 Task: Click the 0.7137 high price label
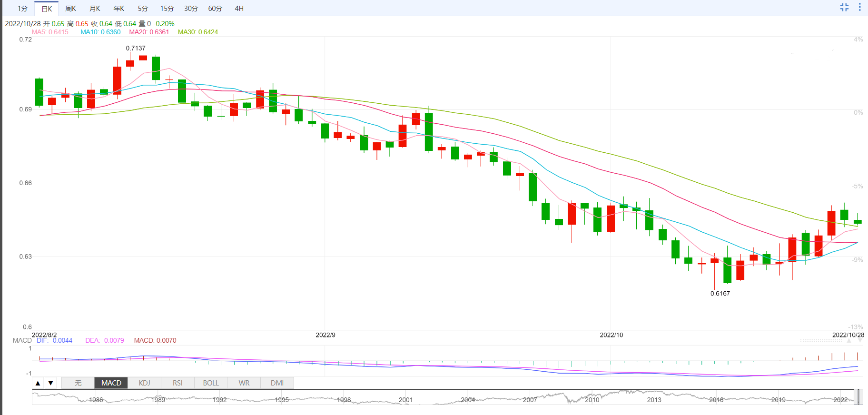[x=136, y=48]
